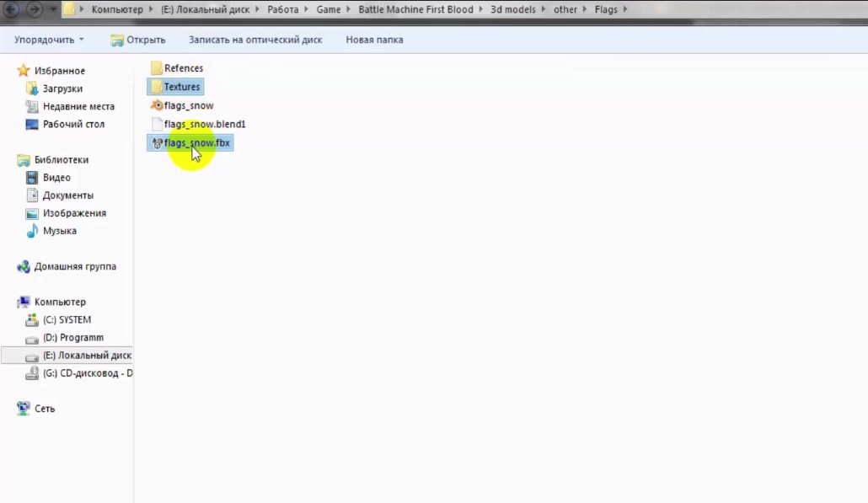Create a folder with Новая папка
Screen dimensions: 868x503
(374, 40)
